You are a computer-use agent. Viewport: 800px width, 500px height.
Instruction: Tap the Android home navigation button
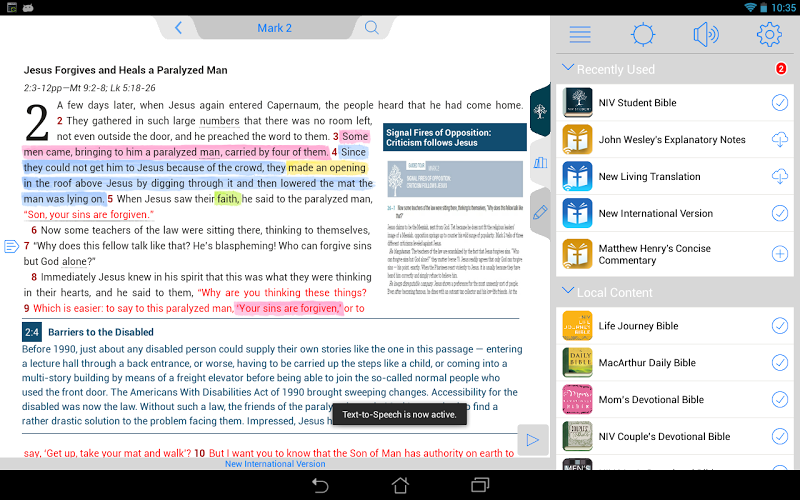pos(400,485)
